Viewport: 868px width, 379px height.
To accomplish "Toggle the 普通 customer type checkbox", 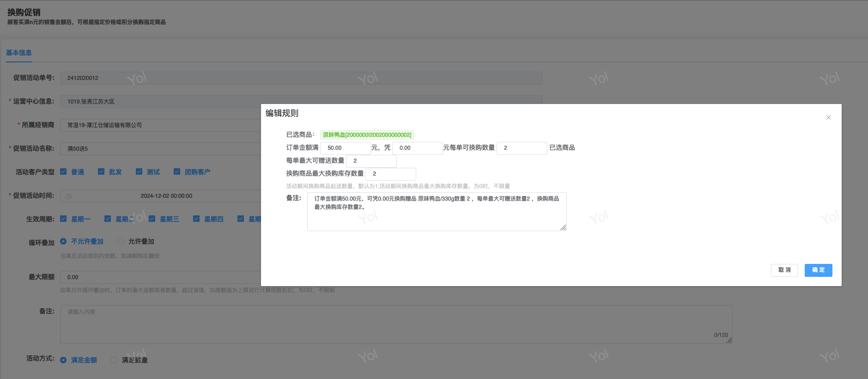I will pos(63,171).
